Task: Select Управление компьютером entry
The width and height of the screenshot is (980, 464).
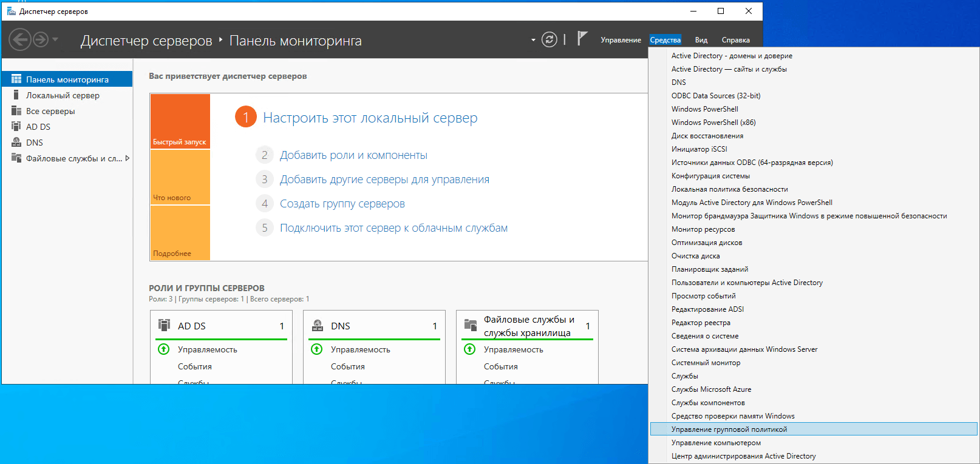Action: [x=814, y=443]
